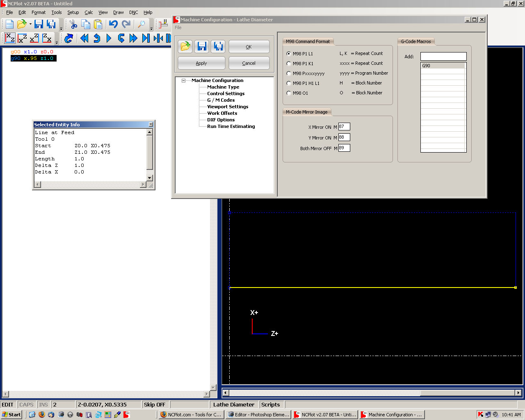The width and height of the screenshot is (525, 420).
Task: Click the Find magnifier icon
Action: pos(142,24)
